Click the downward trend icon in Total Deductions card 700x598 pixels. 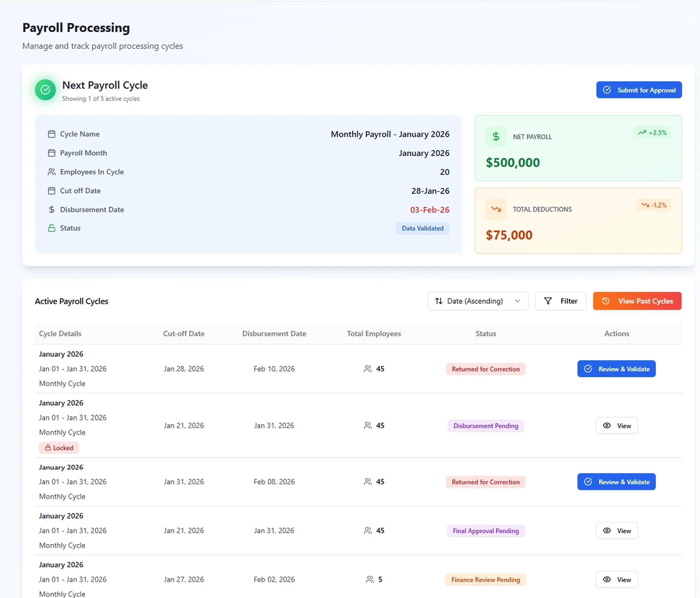[496, 209]
